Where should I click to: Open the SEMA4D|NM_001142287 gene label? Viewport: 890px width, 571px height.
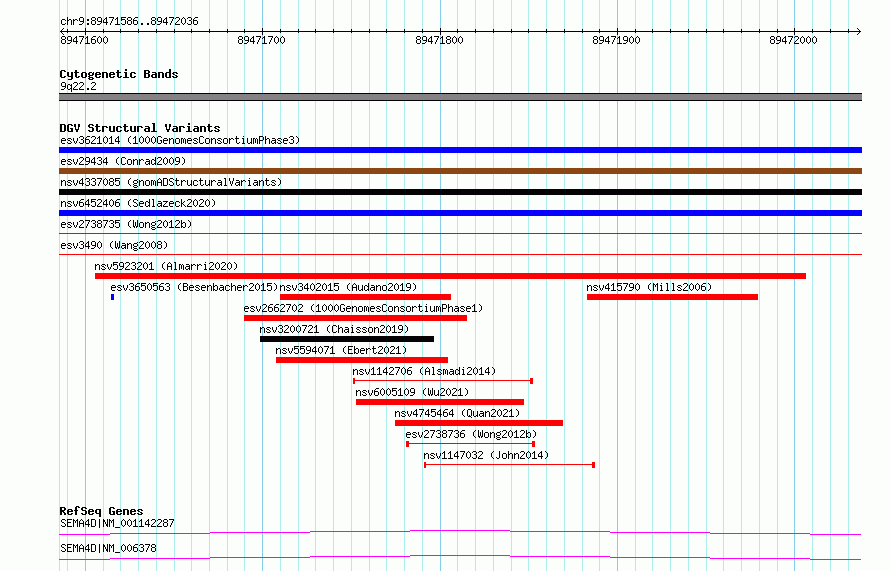117,523
